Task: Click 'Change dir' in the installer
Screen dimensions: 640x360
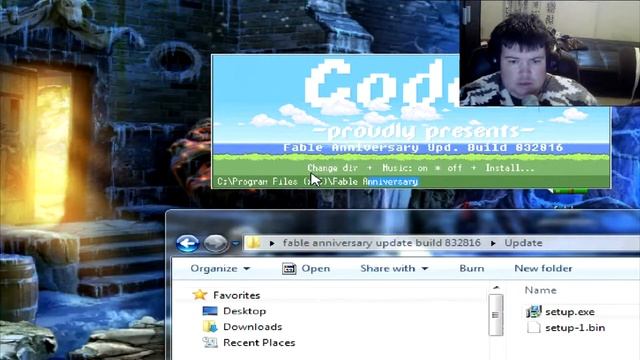Action: (x=332, y=168)
